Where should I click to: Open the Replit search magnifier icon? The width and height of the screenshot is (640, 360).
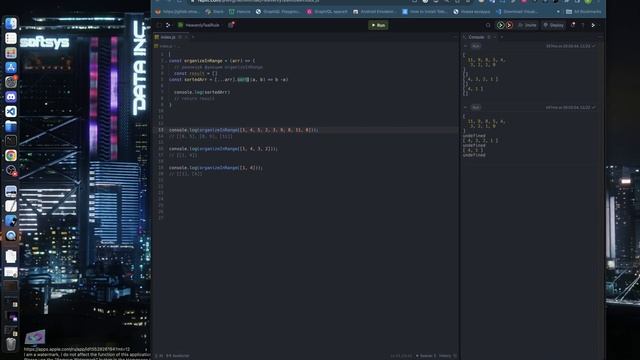(x=488, y=25)
